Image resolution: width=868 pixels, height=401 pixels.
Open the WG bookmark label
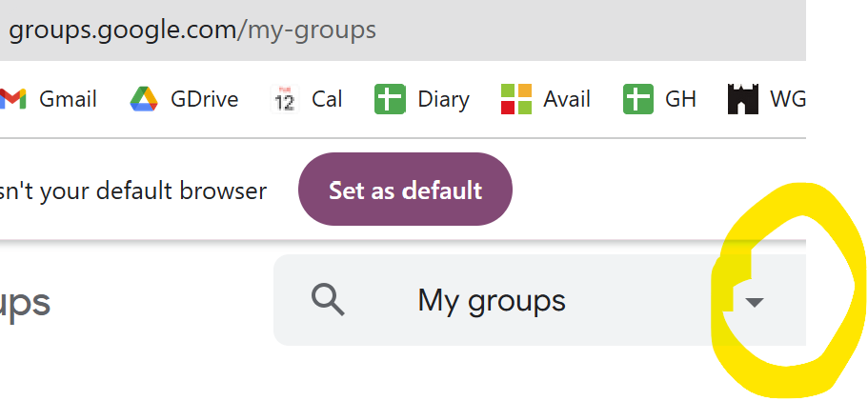tap(786, 99)
